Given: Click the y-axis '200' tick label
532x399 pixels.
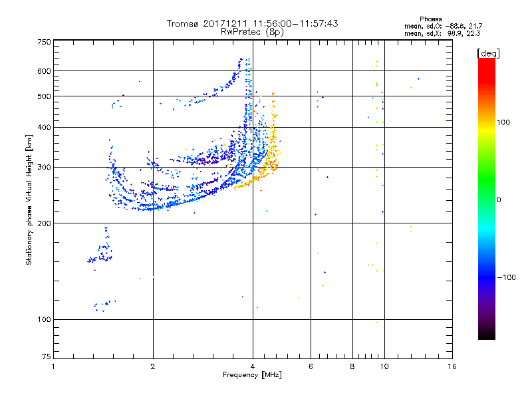Looking at the screenshot, I should tap(44, 223).
